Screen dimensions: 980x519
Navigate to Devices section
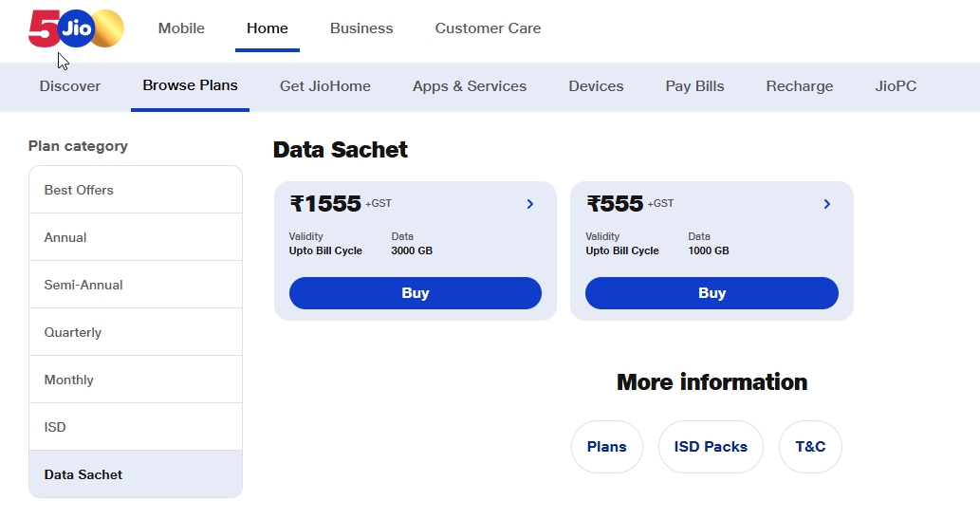596,86
